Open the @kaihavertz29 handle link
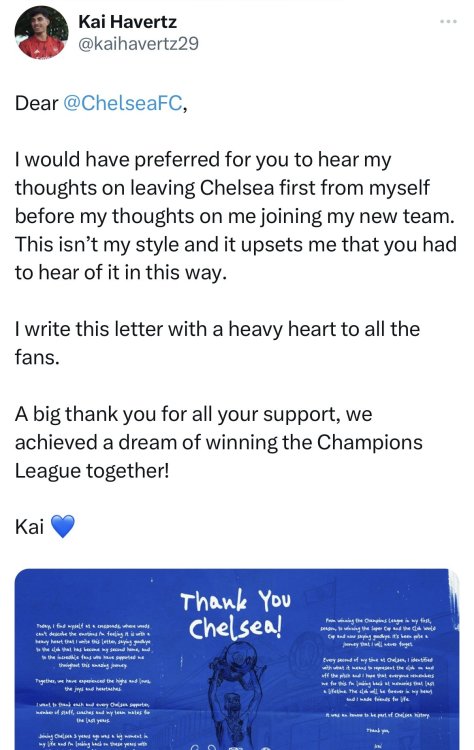 pyautogui.click(x=138, y=44)
